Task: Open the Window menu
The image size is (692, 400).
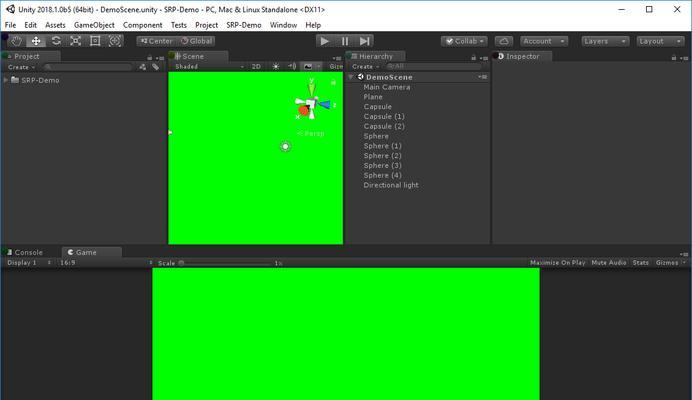Action: coord(283,25)
